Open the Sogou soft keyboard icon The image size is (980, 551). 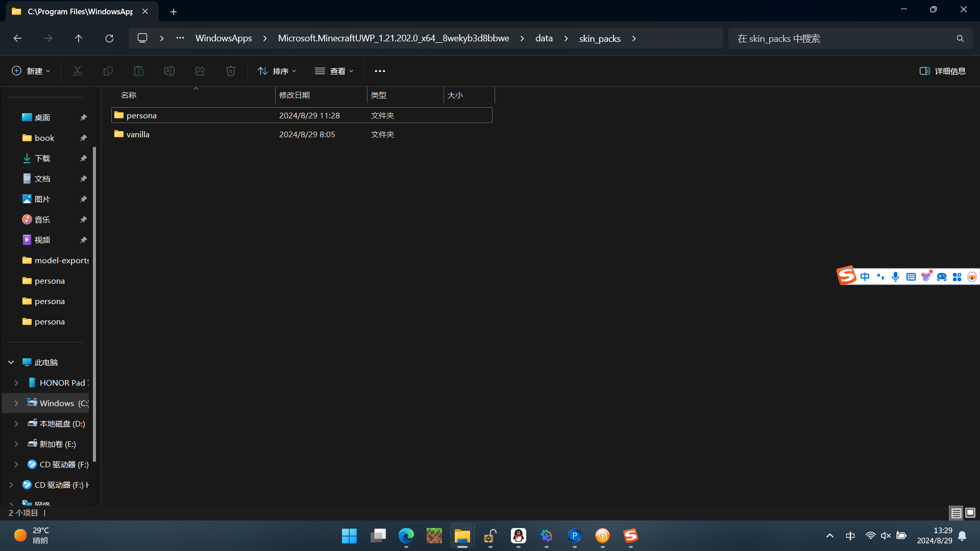(x=911, y=277)
